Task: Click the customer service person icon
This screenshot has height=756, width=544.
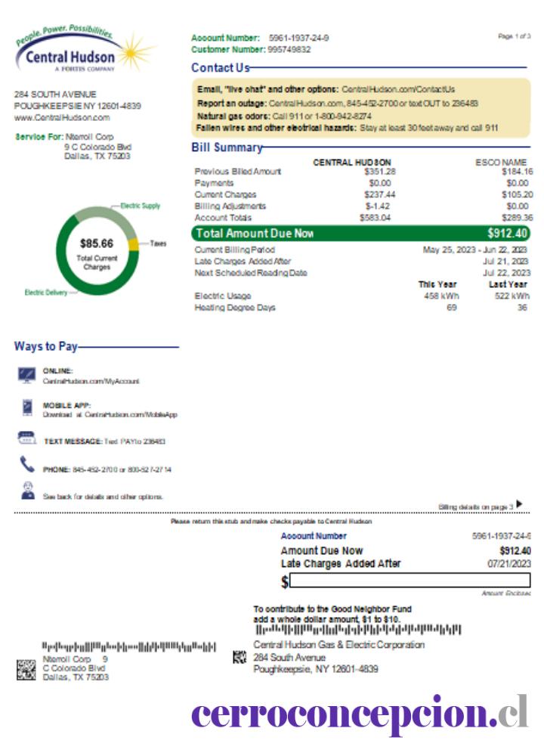Action: [x=28, y=491]
